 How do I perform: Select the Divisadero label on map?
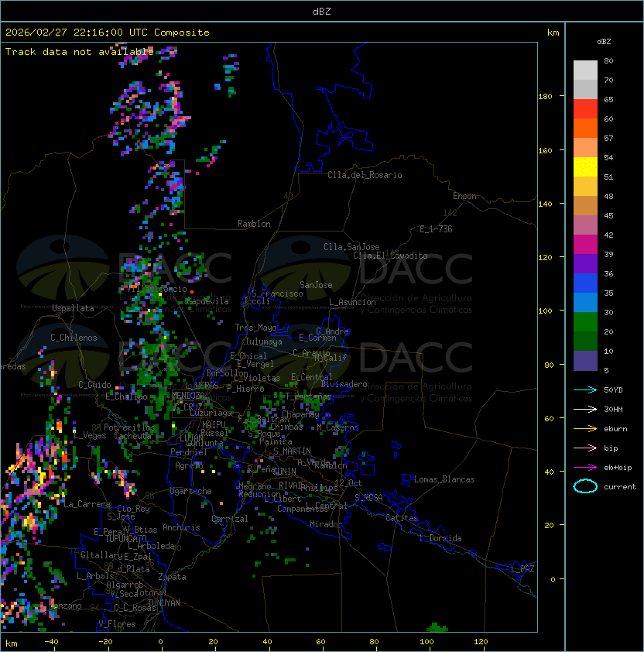coord(344,384)
